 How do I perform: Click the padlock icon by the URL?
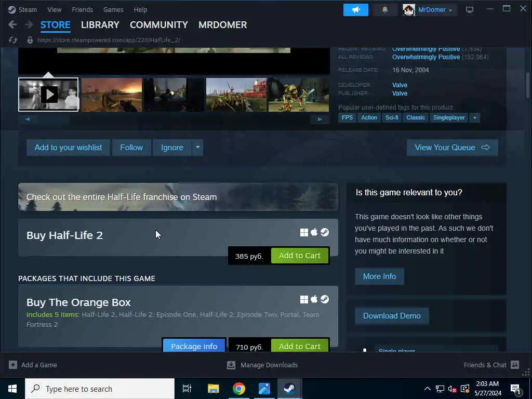pyautogui.click(x=30, y=40)
